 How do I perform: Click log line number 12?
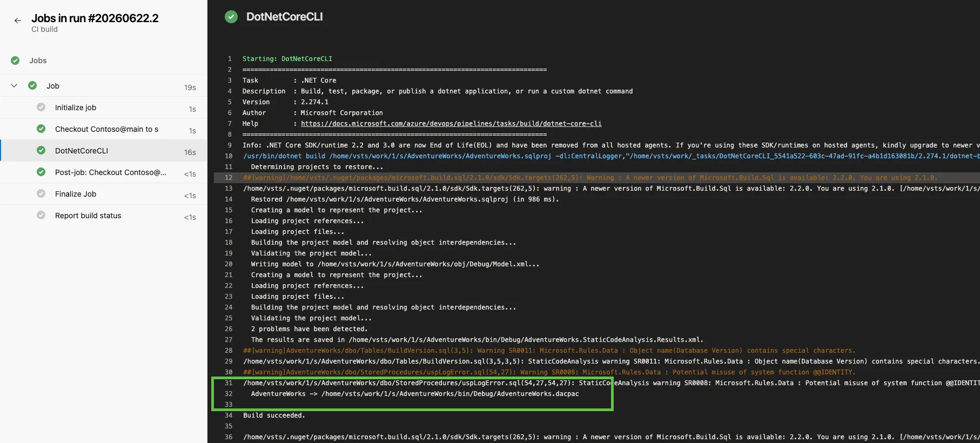coord(229,178)
